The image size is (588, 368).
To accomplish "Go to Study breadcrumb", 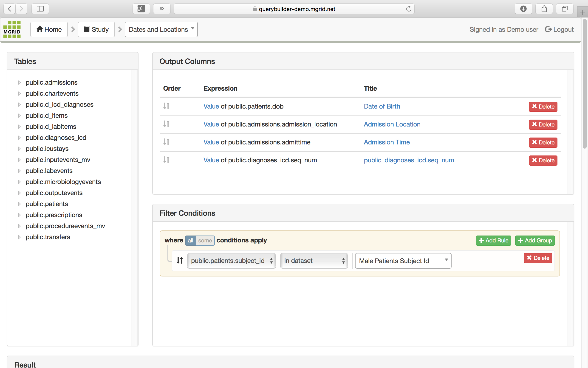I will [96, 29].
